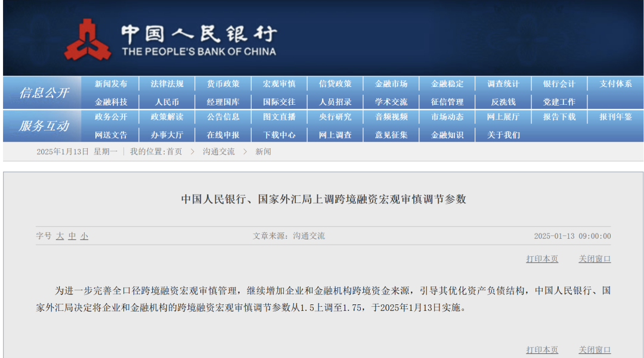Navigate to 调查统计 page
The height and width of the screenshot is (358, 644).
[x=503, y=84]
